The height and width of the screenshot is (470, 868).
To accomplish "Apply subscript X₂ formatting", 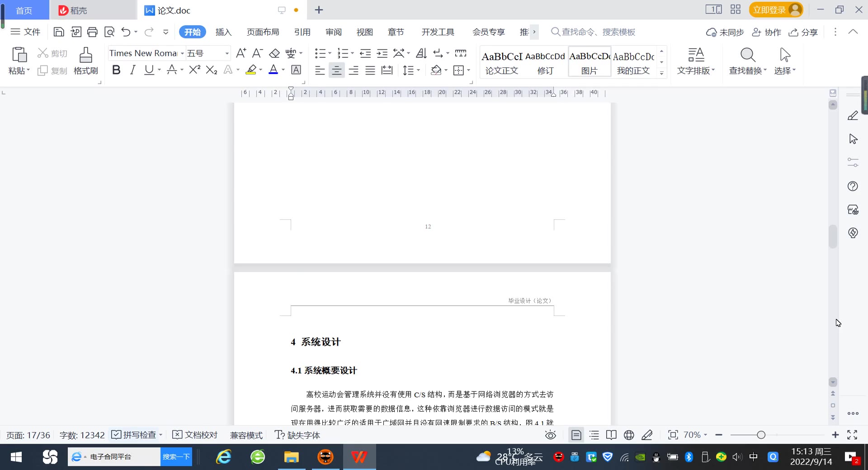I will [211, 70].
